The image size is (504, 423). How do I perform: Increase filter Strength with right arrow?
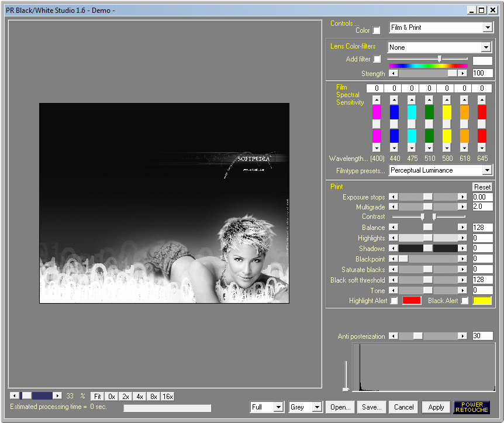(462, 73)
